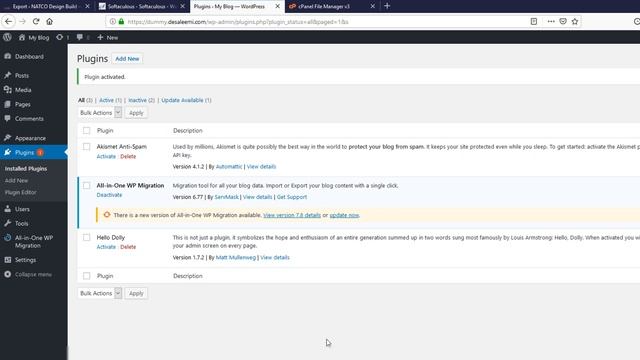Click the browser Back arrow
The height and width of the screenshot is (360, 640).
[9, 21]
